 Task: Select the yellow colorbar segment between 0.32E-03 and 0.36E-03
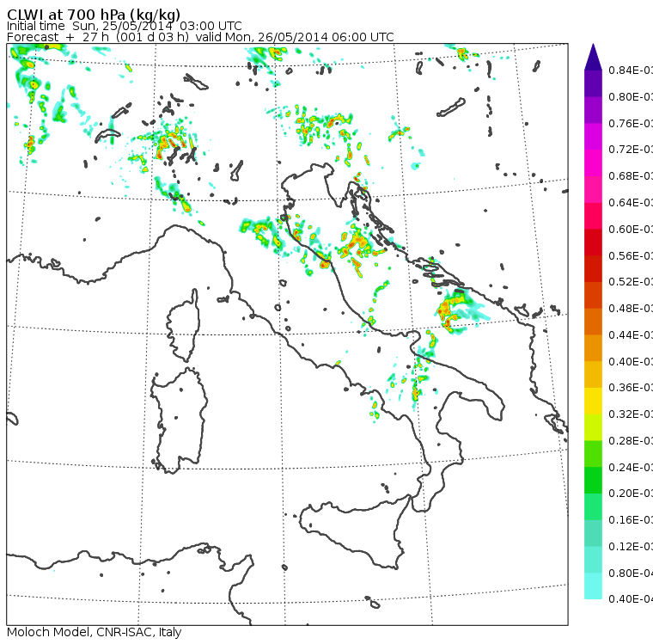tap(593, 401)
